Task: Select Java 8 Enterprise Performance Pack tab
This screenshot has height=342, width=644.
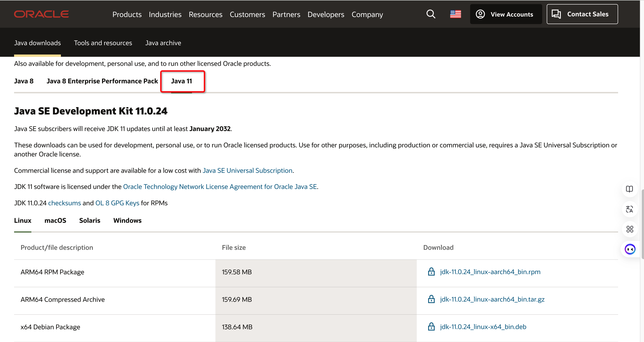Action: pos(102,81)
